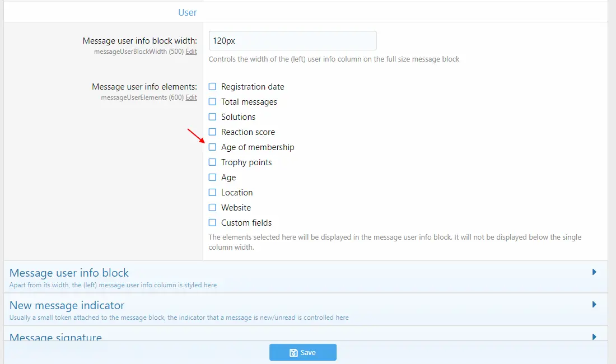This screenshot has width=616, height=364.
Task: Enable Reaction score checkbox
Action: (212, 132)
